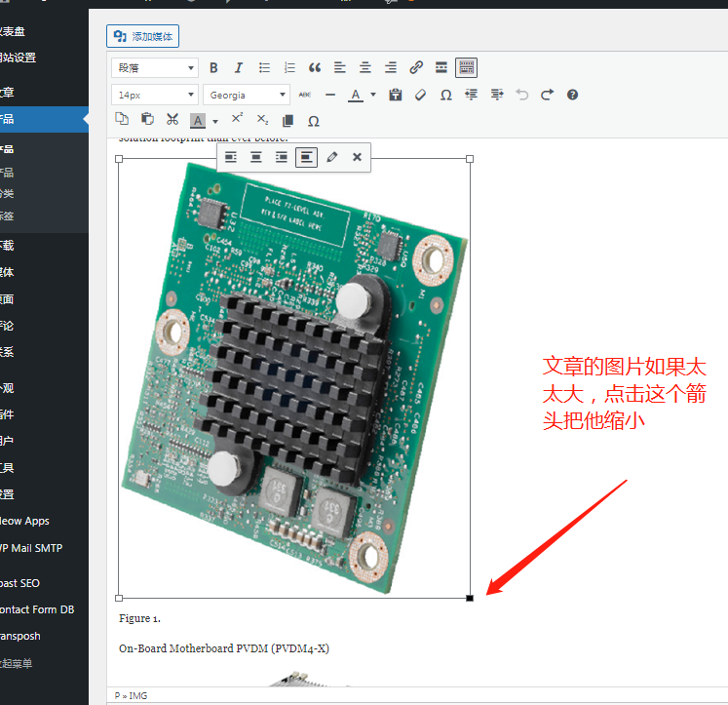Click the redo arrow icon
Image resolution: width=728 pixels, height=705 pixels.
(x=548, y=95)
